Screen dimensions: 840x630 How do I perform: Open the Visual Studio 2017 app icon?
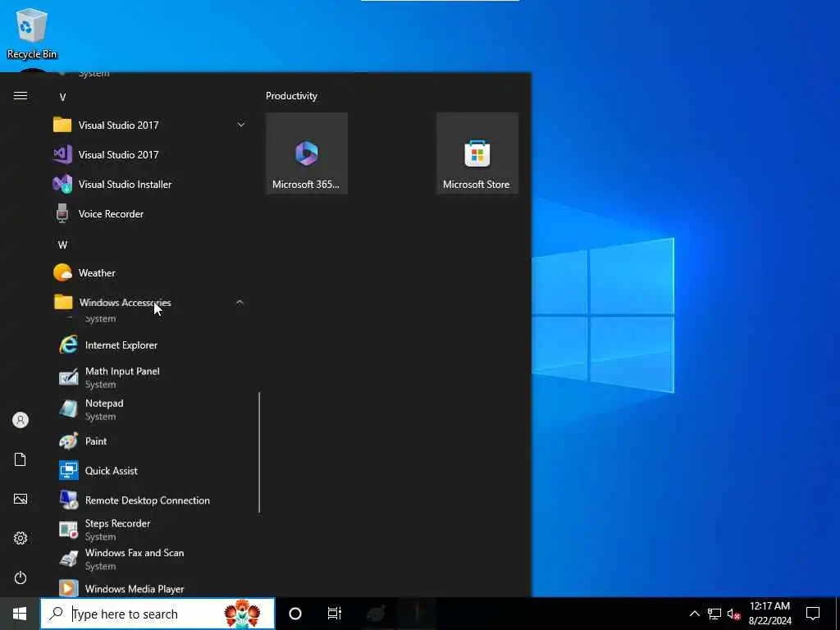click(x=62, y=154)
